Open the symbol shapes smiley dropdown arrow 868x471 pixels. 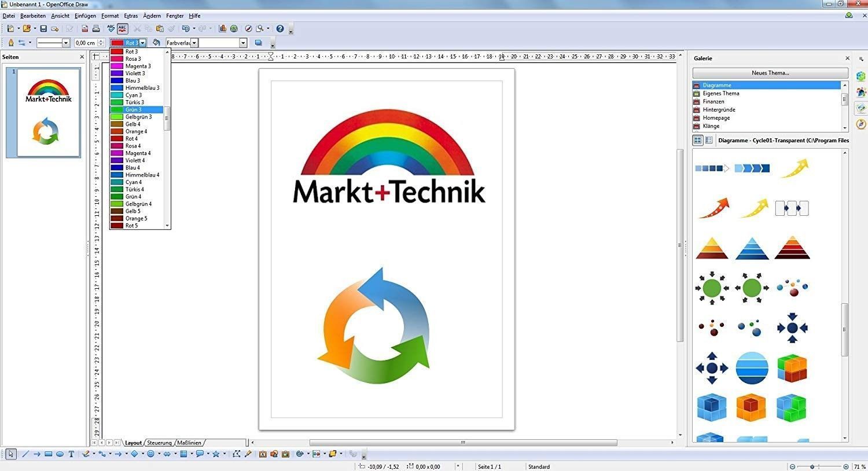158,454
